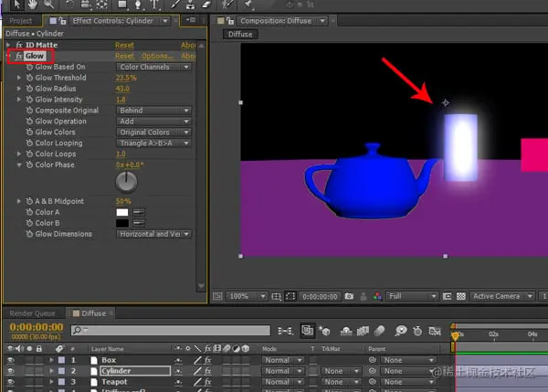548x392 pixels.
Task: Open the composition mini-flowchart icon
Action: [x=285, y=331]
